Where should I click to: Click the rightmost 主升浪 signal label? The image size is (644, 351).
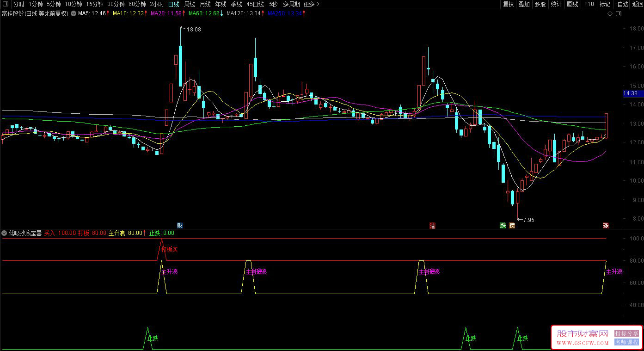click(x=614, y=272)
